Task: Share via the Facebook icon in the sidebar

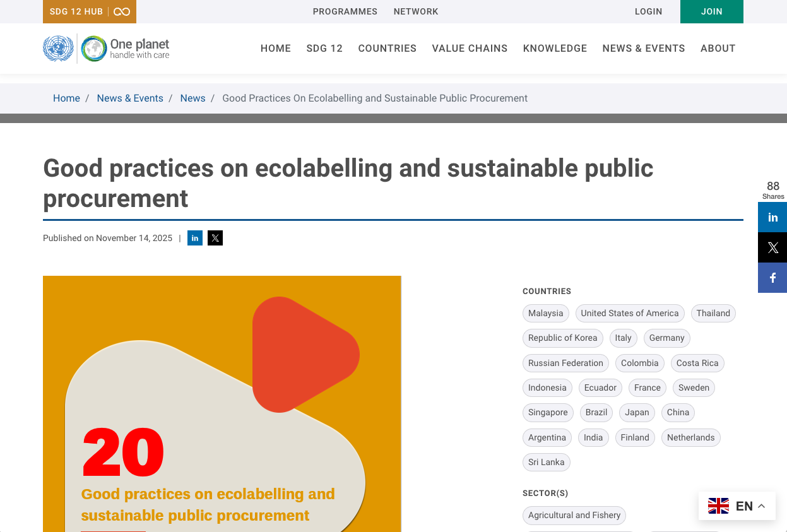Action: point(772,278)
